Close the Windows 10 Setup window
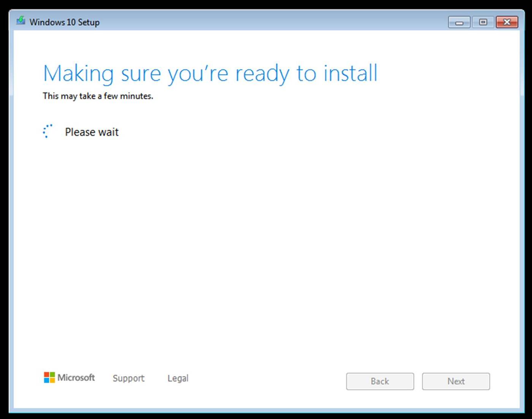Screen dimensions: 532x419 [507, 22]
